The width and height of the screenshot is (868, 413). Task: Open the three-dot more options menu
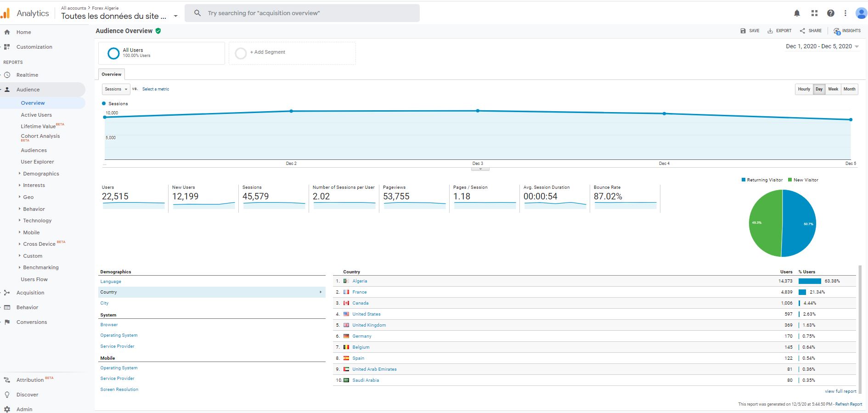[x=845, y=13]
